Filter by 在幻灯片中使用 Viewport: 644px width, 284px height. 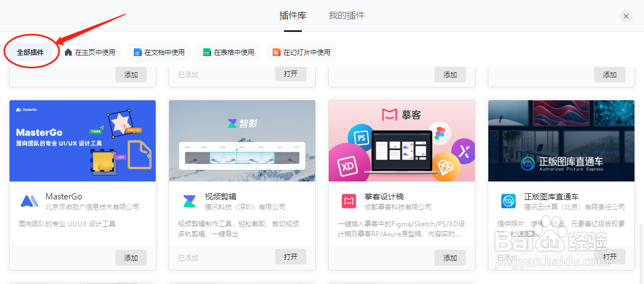(301, 52)
